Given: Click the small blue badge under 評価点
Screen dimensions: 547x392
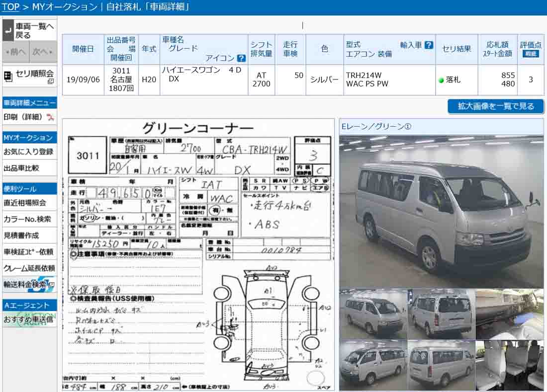Looking at the screenshot, I should coord(531,54).
